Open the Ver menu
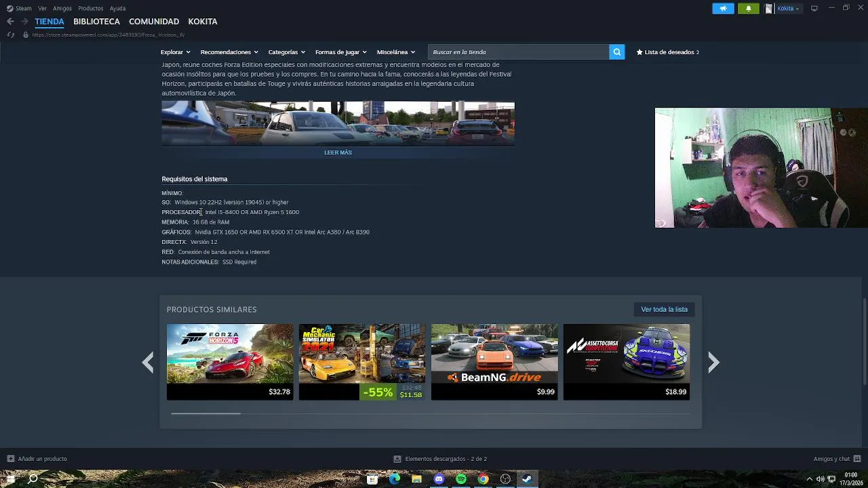The image size is (868, 488). point(42,8)
